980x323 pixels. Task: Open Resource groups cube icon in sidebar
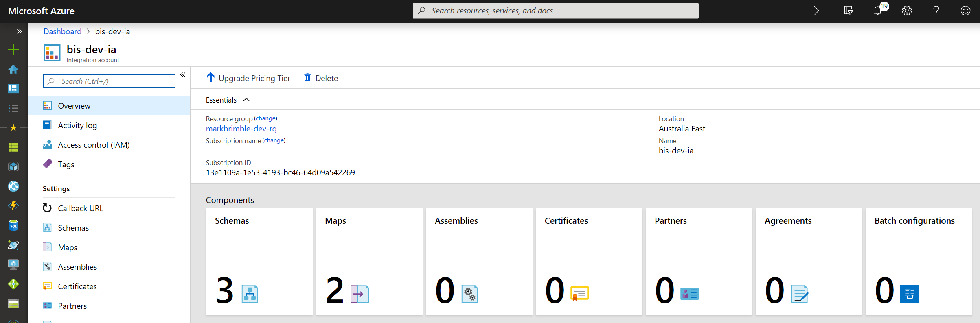pos(13,167)
